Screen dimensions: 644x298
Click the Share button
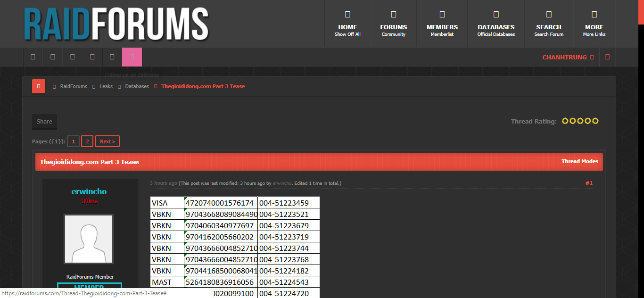tap(44, 121)
